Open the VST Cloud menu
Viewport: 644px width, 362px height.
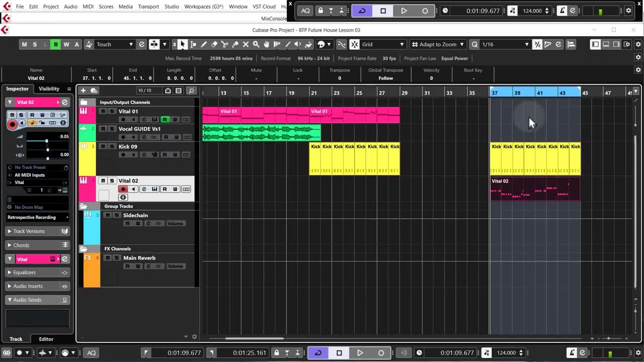coord(264,7)
